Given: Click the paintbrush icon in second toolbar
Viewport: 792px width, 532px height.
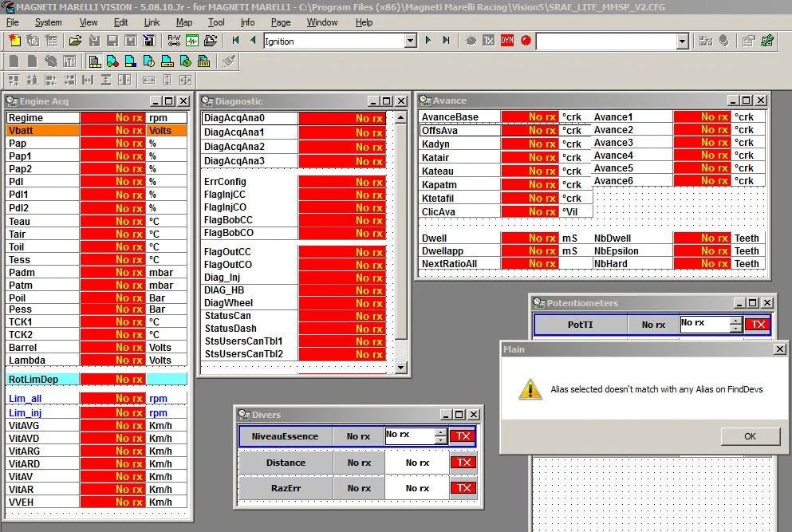Looking at the screenshot, I should point(229,61).
